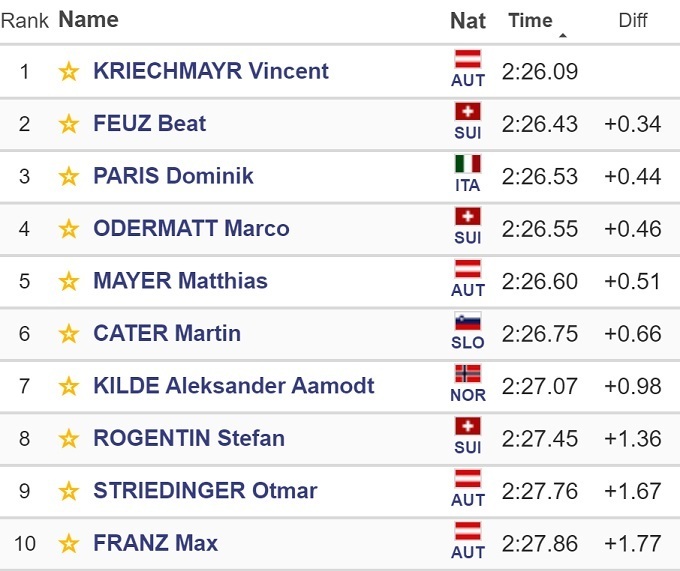Toggle favorite star for FEUZ Beat
Viewport: 680px width, 571px height.
point(68,124)
